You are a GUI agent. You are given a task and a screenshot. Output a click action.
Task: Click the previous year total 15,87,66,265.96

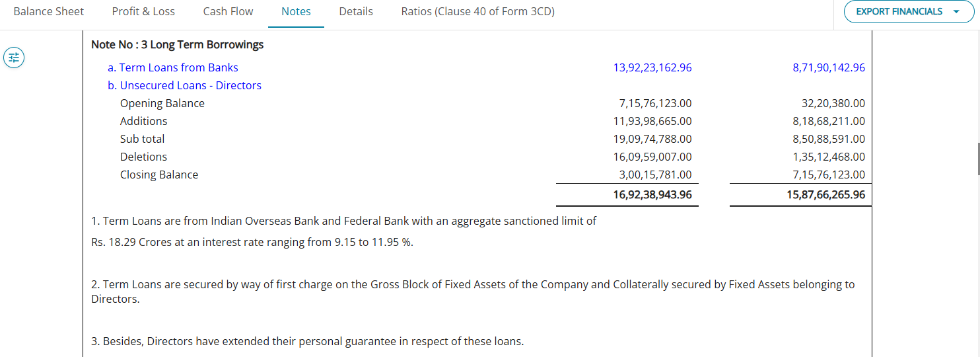826,195
